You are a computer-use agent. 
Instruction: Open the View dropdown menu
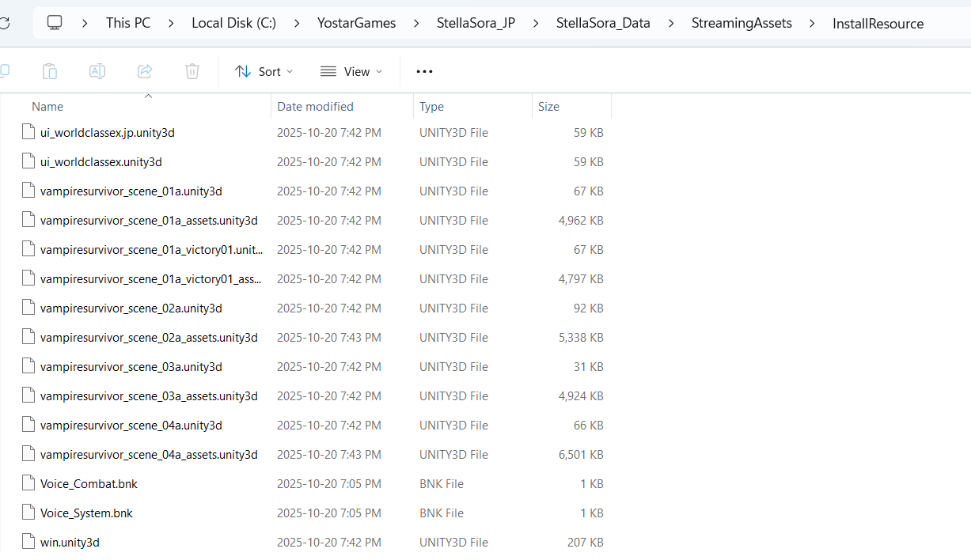pyautogui.click(x=351, y=71)
